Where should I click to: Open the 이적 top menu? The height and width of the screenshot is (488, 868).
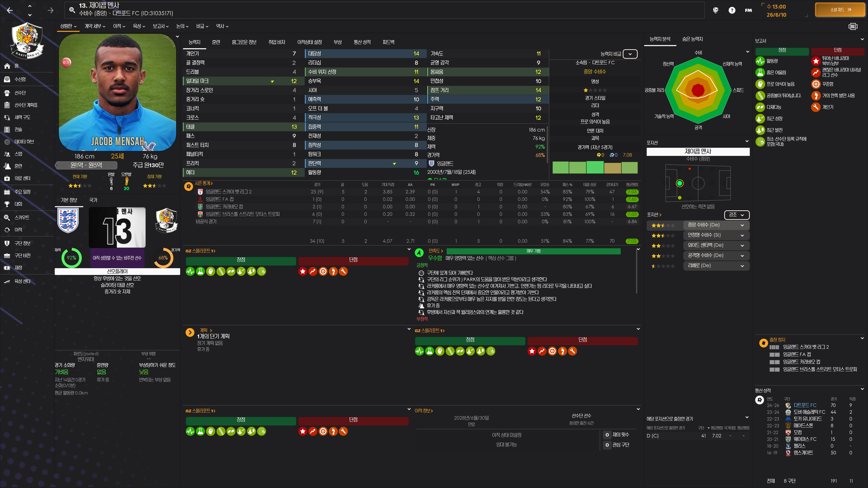[119, 26]
